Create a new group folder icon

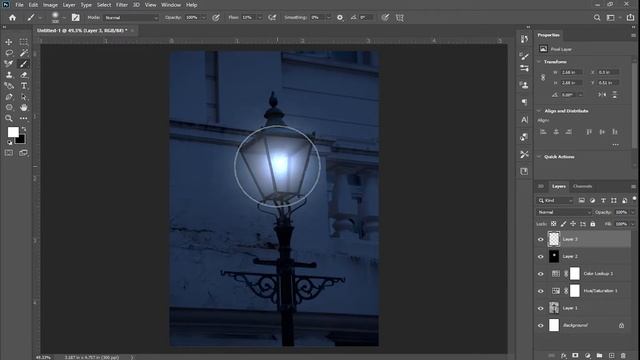point(599,356)
